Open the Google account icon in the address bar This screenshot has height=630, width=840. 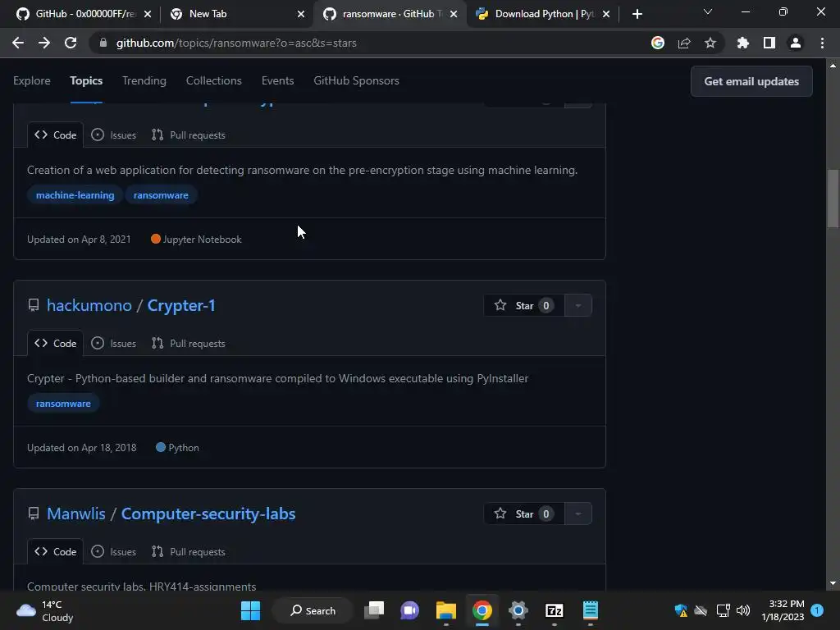(x=658, y=43)
